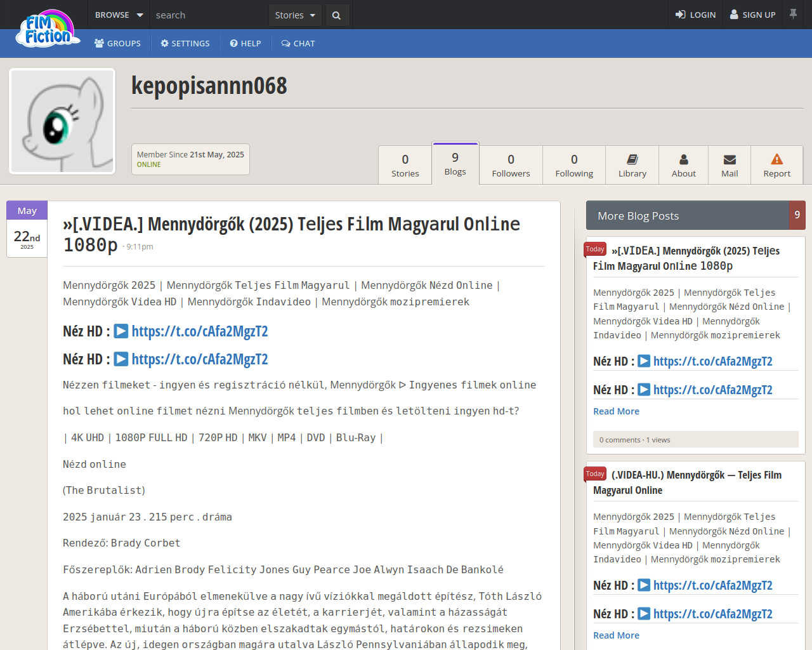Click the first t.co link in the first sidebar post
The width and height of the screenshot is (812, 650).
pyautogui.click(x=713, y=361)
